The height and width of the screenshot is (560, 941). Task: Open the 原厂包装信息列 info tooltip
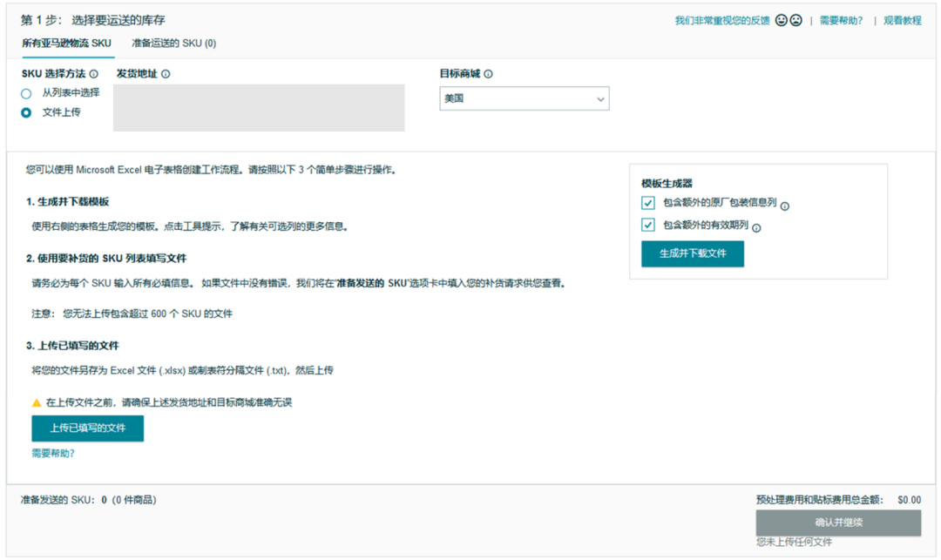[x=785, y=206]
